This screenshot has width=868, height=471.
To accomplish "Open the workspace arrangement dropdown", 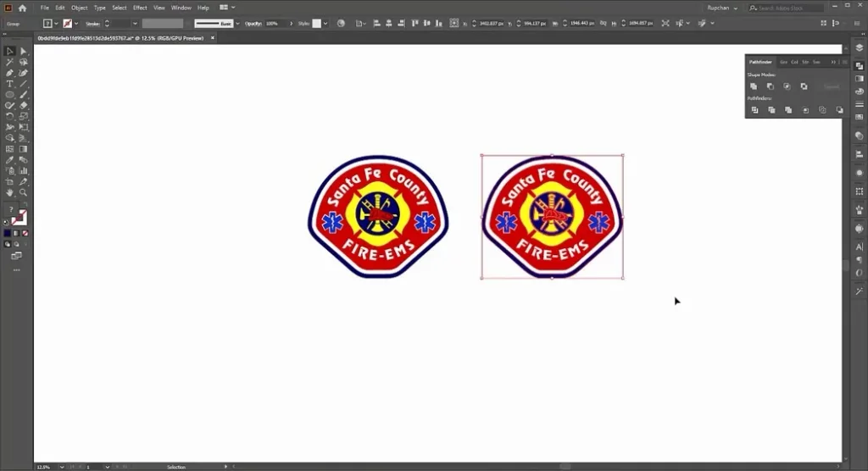I will pyautogui.click(x=227, y=8).
